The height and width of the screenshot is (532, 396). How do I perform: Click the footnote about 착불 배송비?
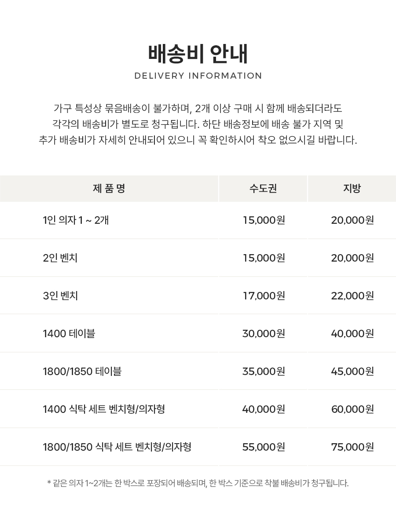click(198, 483)
